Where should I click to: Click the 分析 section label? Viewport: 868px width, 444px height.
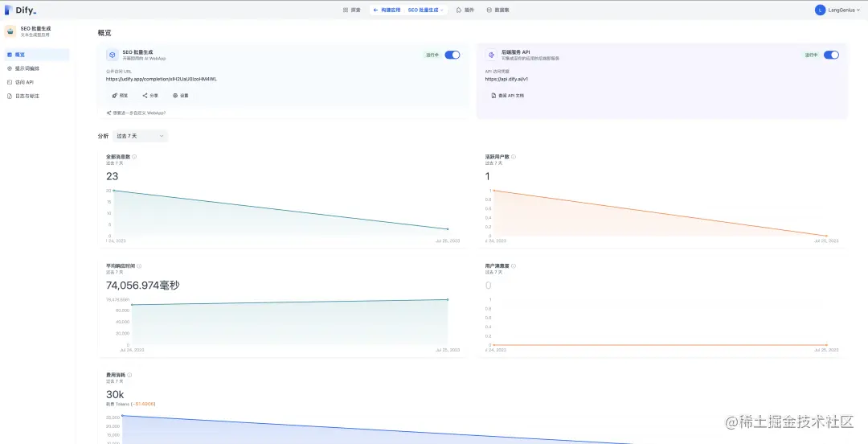pyautogui.click(x=103, y=136)
